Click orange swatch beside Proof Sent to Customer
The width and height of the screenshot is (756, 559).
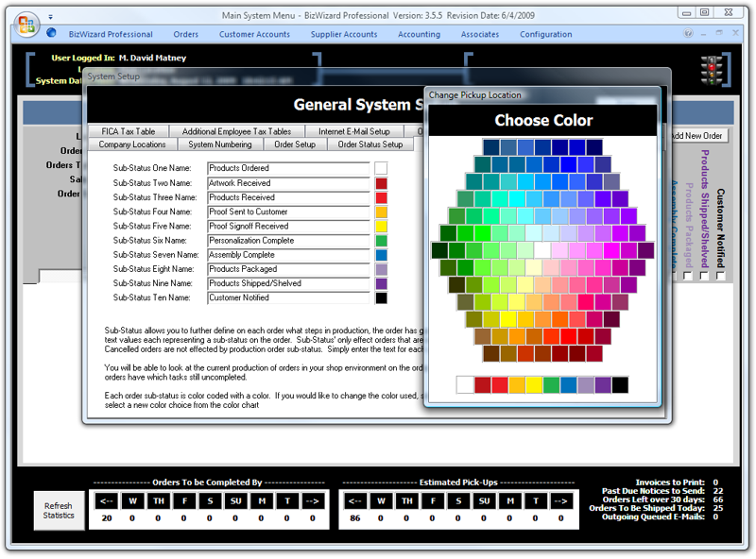[381, 212]
